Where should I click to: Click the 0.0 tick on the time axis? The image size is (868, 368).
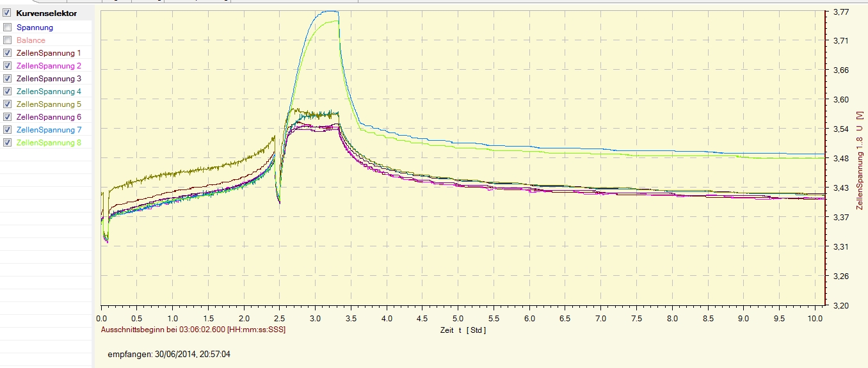click(x=102, y=318)
